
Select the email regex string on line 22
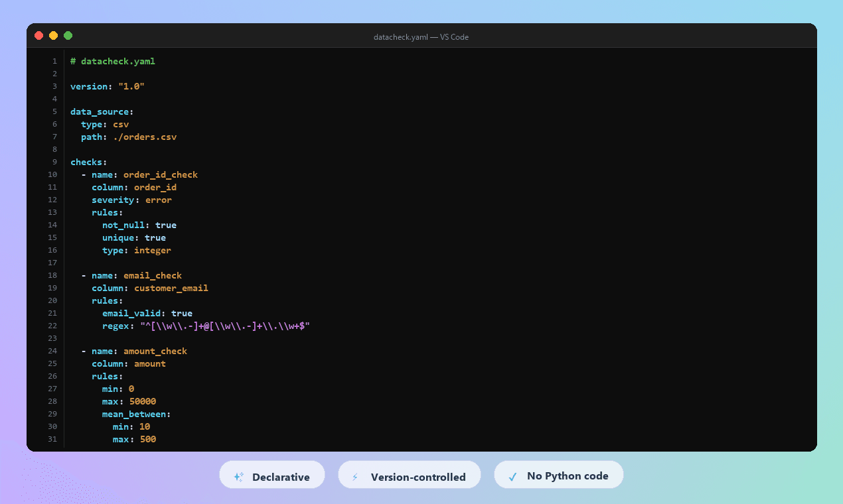point(224,326)
